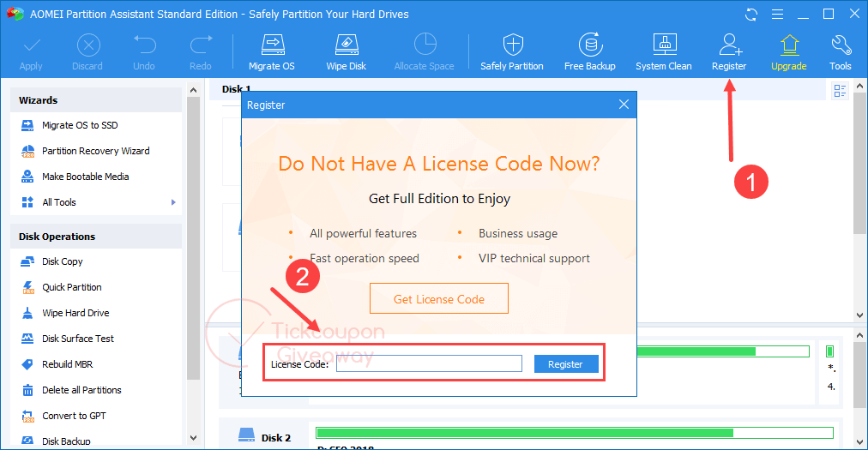Image resolution: width=868 pixels, height=450 pixels.
Task: Click the Upgrade icon
Action: point(788,52)
